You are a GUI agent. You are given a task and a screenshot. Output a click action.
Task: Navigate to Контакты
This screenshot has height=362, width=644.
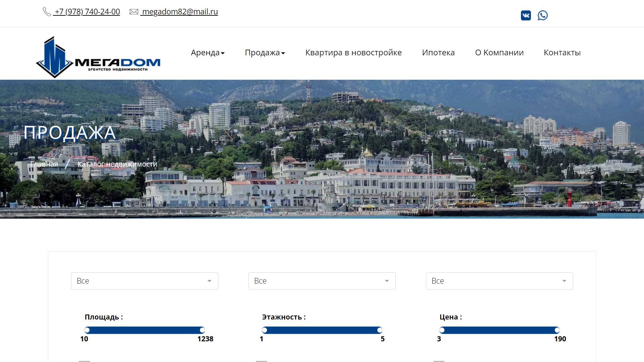pos(562,53)
